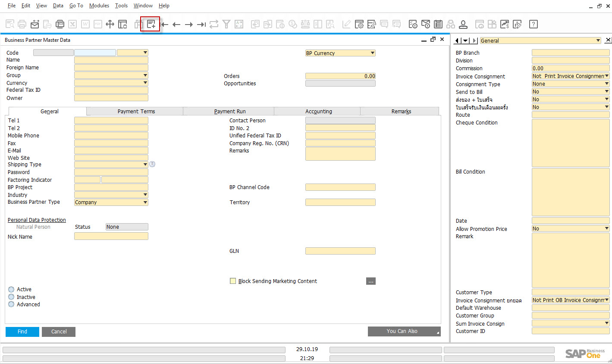
Task: Select the Advanced radio button
Action: pos(11,304)
